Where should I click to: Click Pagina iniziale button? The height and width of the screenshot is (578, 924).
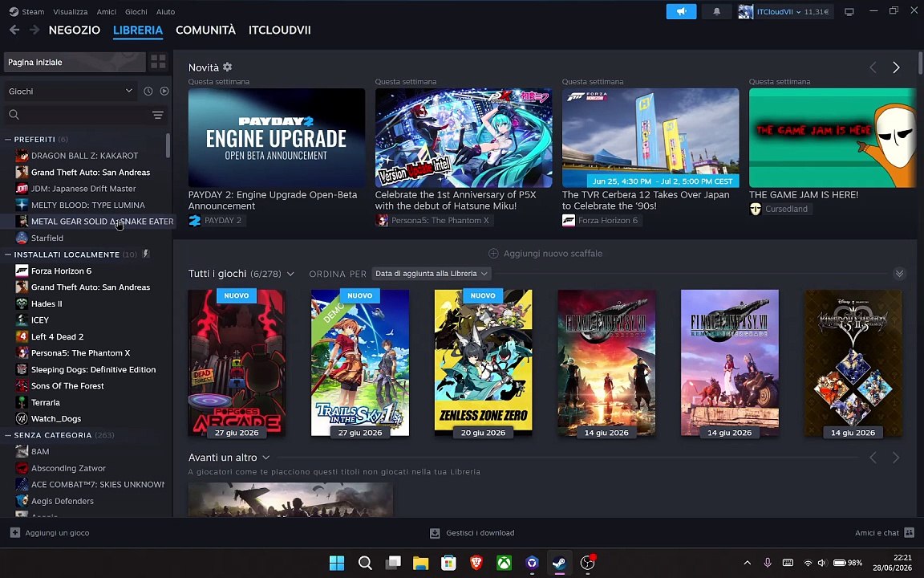75,62
